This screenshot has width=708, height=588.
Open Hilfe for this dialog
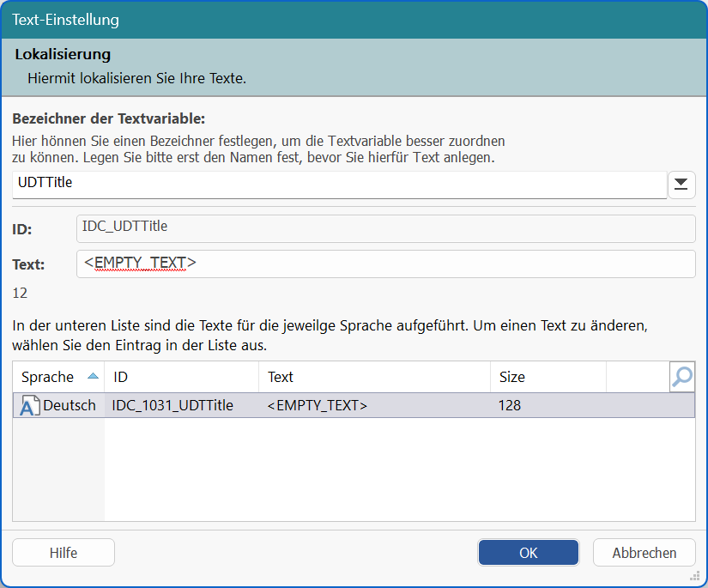tap(64, 552)
